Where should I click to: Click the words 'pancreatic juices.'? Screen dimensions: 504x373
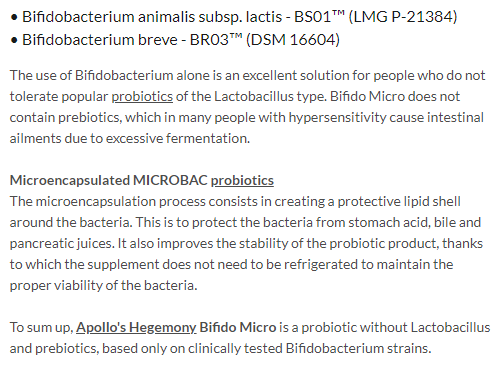click(x=62, y=244)
